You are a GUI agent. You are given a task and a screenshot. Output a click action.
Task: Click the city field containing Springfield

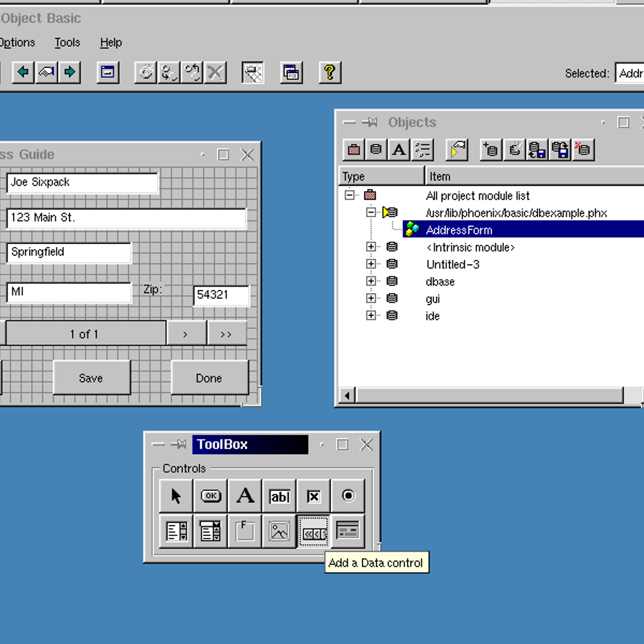coord(69,252)
